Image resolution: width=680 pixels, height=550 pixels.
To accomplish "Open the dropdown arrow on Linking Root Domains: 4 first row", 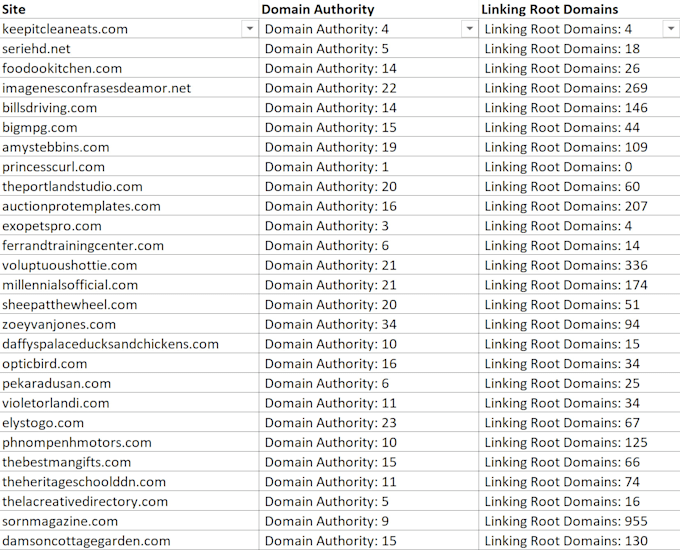I will point(671,29).
